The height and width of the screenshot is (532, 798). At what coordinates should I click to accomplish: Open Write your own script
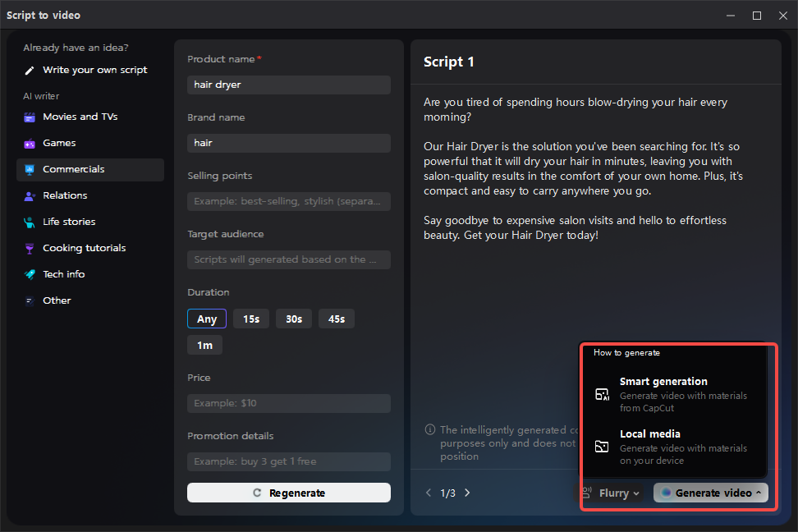point(90,71)
